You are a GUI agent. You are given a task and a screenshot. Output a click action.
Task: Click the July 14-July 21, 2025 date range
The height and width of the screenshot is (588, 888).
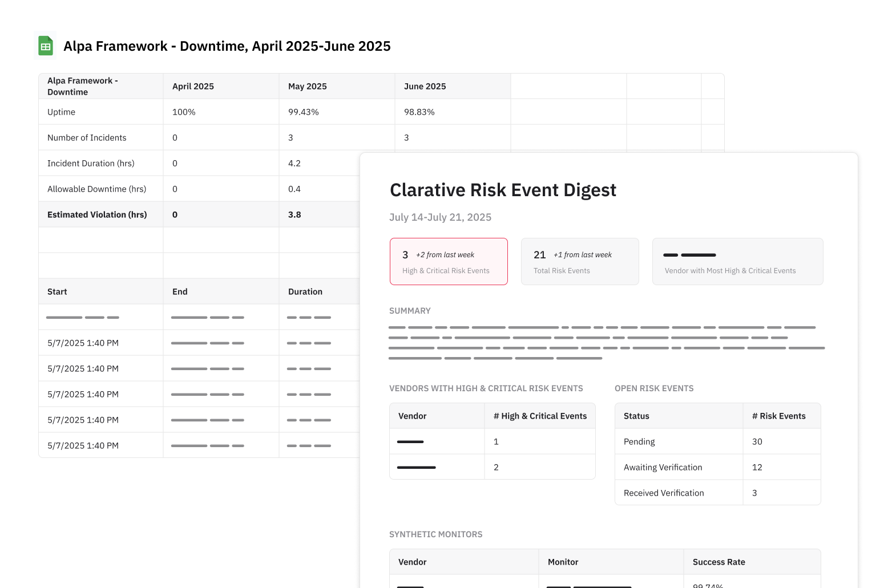coord(440,217)
